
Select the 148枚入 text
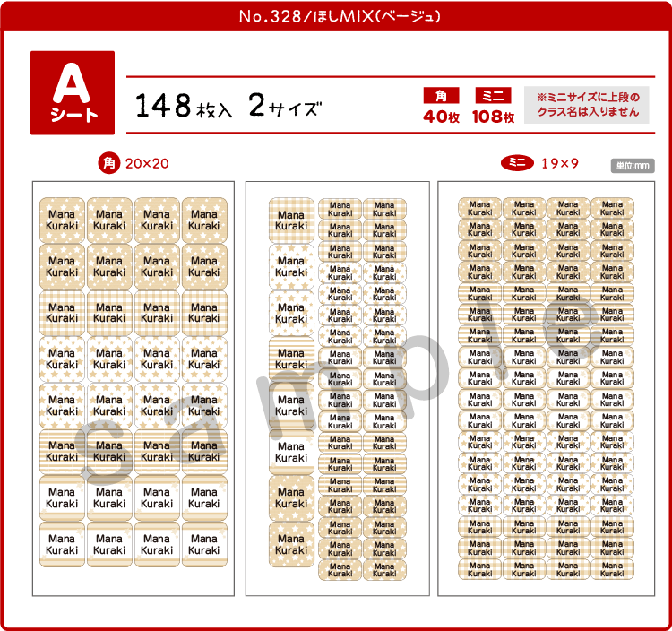(184, 106)
